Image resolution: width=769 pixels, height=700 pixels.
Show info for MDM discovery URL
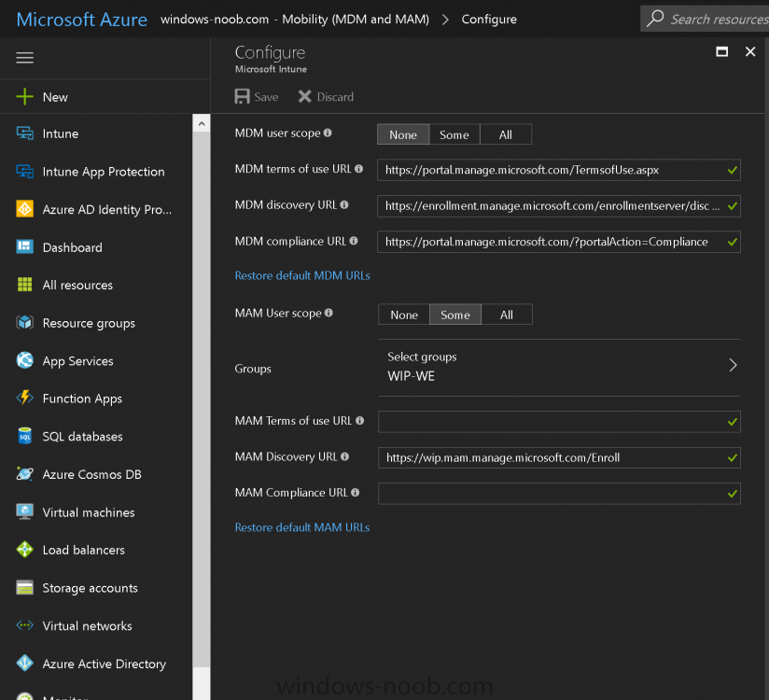(x=344, y=204)
